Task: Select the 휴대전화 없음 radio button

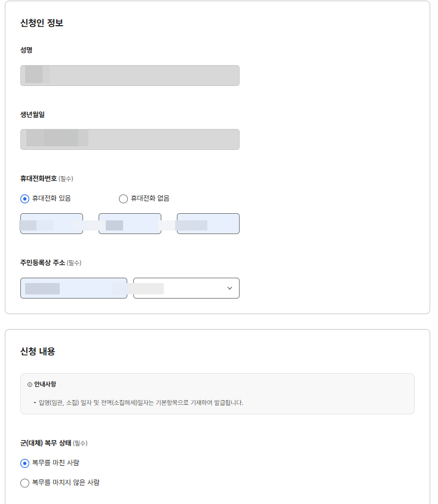Action: (123, 199)
